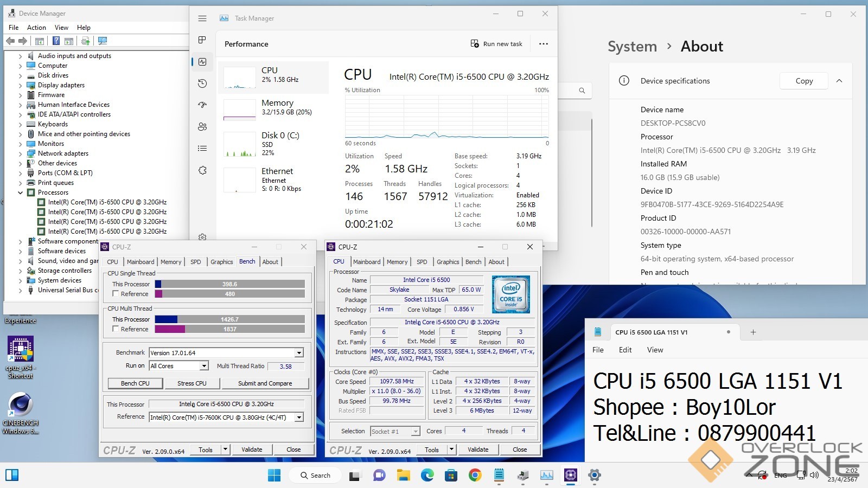
Task: Expand the Display adapters node
Action: (21, 85)
